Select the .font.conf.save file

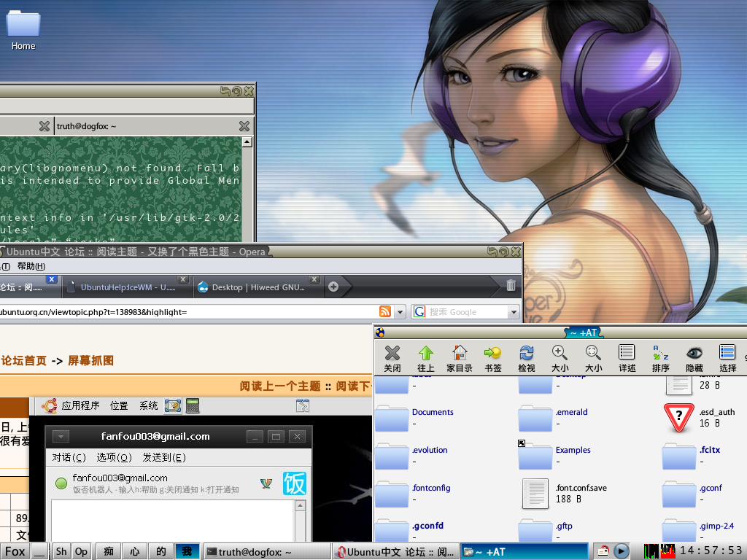(x=535, y=494)
